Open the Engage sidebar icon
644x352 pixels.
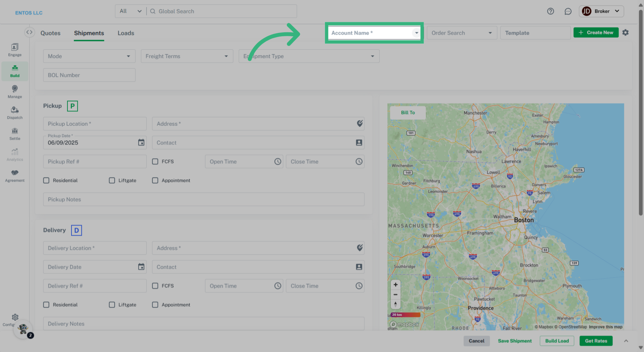(15, 50)
